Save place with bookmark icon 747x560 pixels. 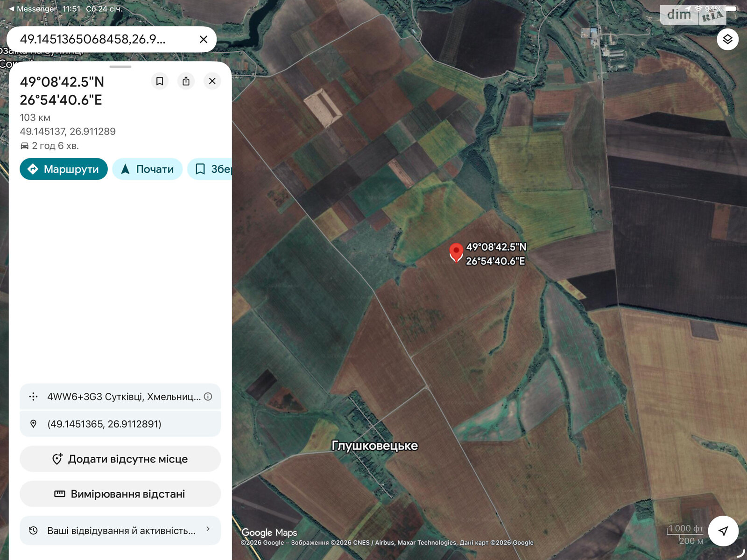click(160, 81)
